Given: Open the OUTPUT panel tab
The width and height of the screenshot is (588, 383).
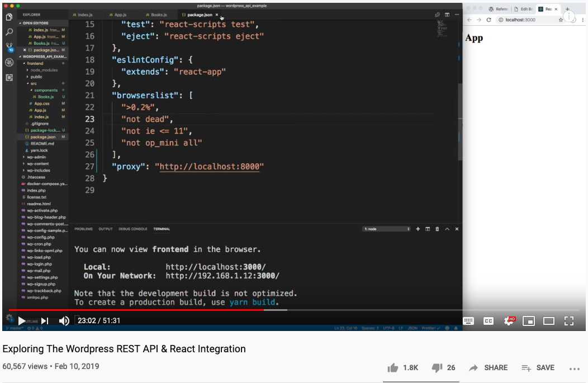Looking at the screenshot, I should (106, 229).
